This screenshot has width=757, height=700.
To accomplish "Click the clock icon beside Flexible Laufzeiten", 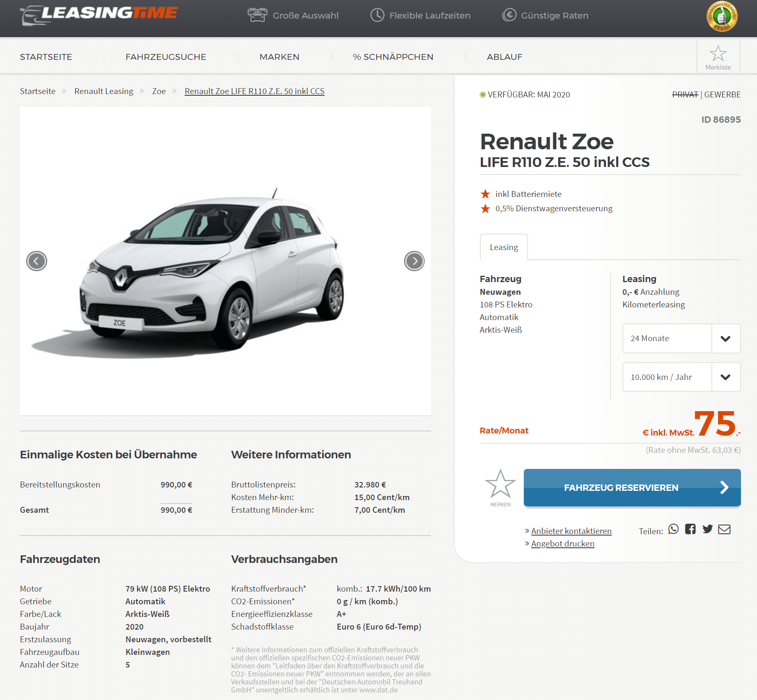I will click(377, 15).
